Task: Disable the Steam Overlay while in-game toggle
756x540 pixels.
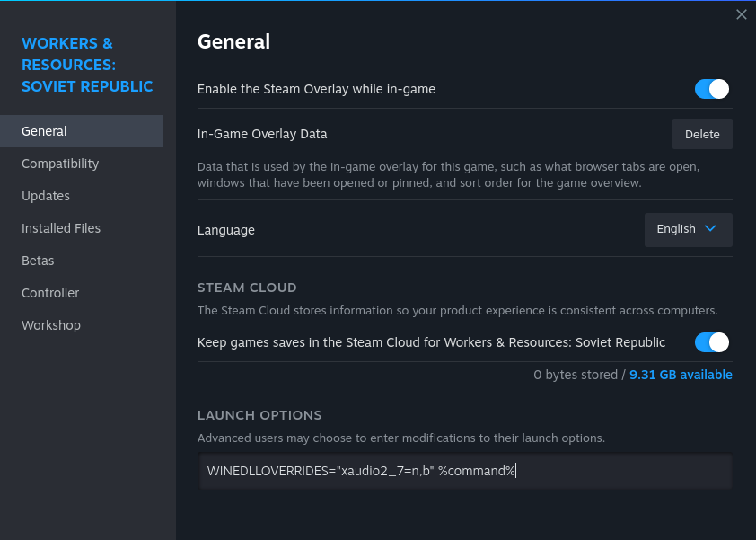Action: (x=711, y=89)
